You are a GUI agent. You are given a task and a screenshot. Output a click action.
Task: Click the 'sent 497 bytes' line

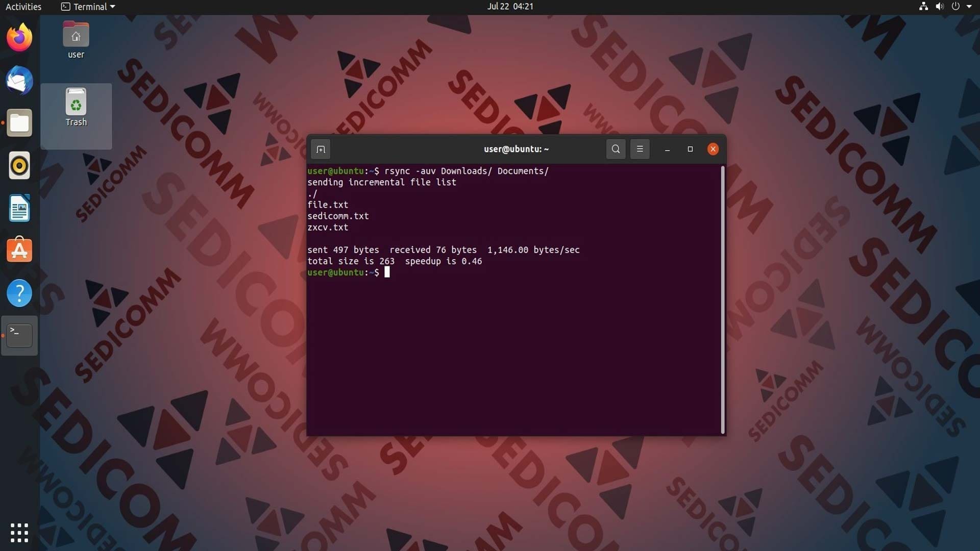point(444,250)
